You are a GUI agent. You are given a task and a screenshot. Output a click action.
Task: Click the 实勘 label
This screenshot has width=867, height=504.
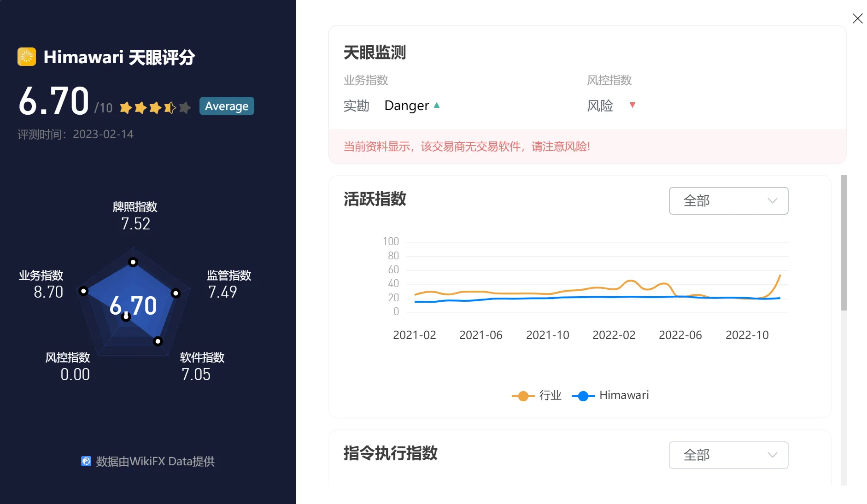coord(357,105)
